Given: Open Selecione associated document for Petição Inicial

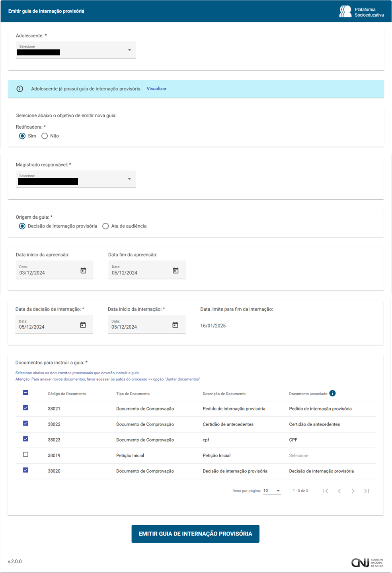Looking at the screenshot, I should click(x=299, y=455).
